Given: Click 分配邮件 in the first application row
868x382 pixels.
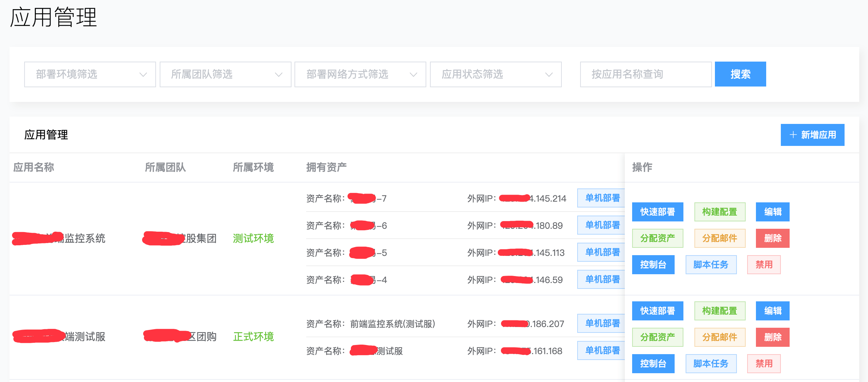Looking at the screenshot, I should [720, 238].
